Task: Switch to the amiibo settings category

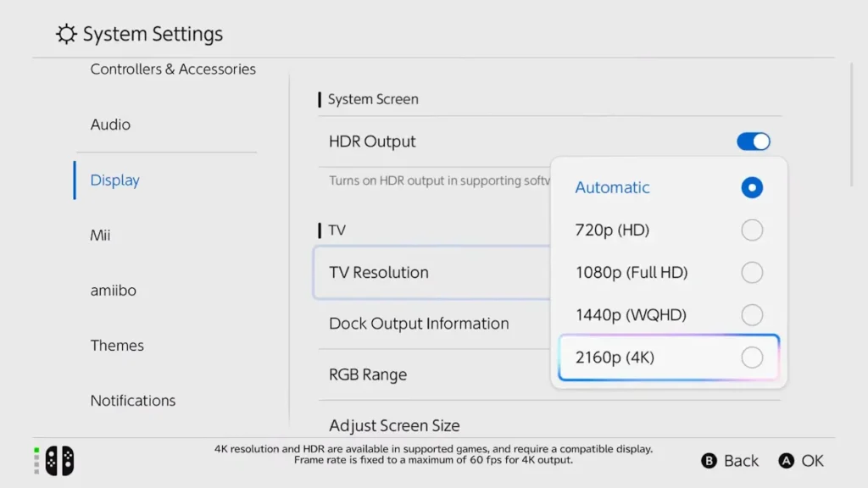Action: pos(114,290)
